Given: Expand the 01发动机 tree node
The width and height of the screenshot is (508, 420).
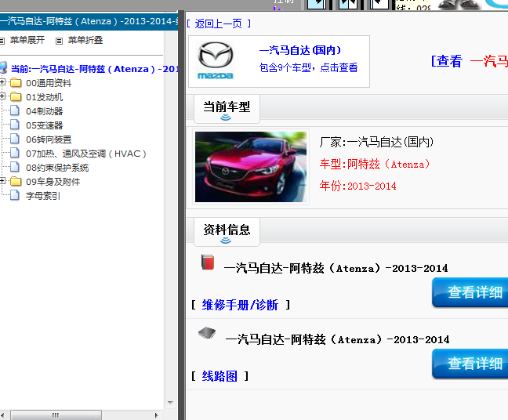Looking at the screenshot, I should [2, 96].
